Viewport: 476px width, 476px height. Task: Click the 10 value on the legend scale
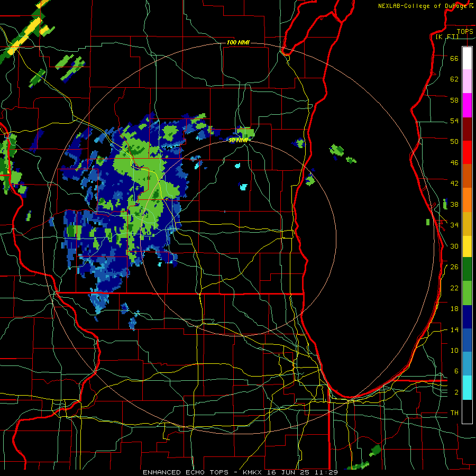(x=454, y=350)
